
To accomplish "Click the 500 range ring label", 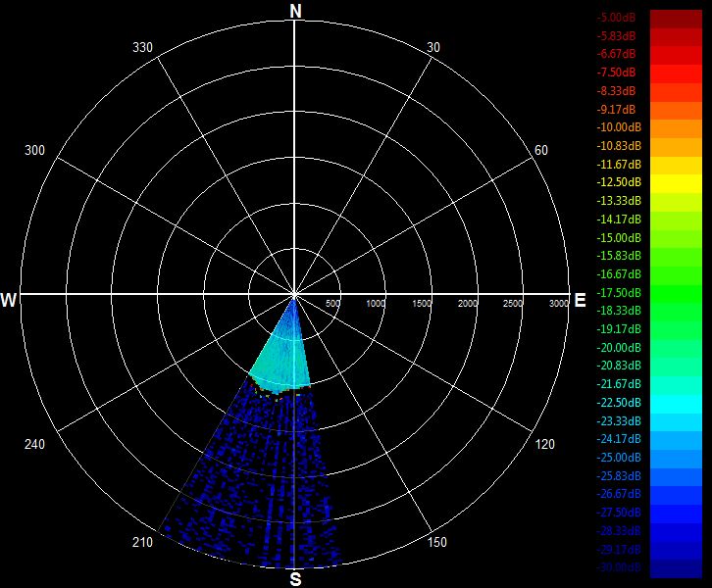I will point(332,304).
